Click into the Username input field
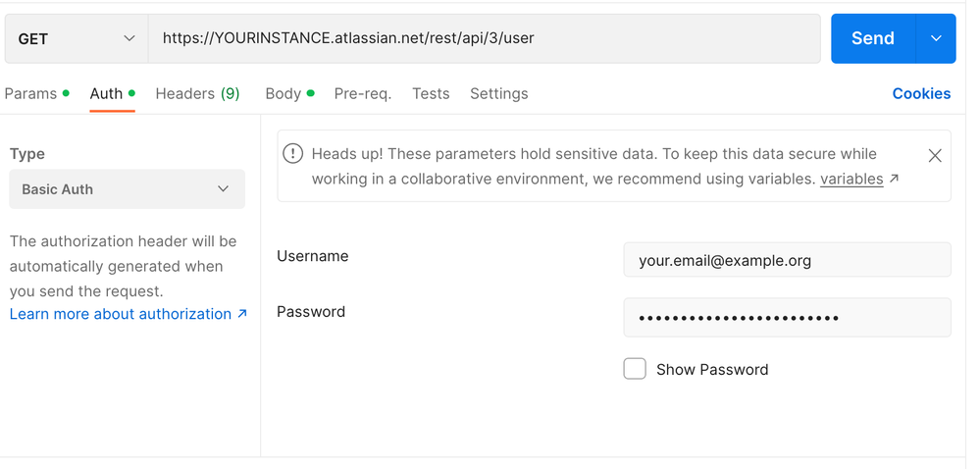The image size is (980, 469). pos(787,260)
